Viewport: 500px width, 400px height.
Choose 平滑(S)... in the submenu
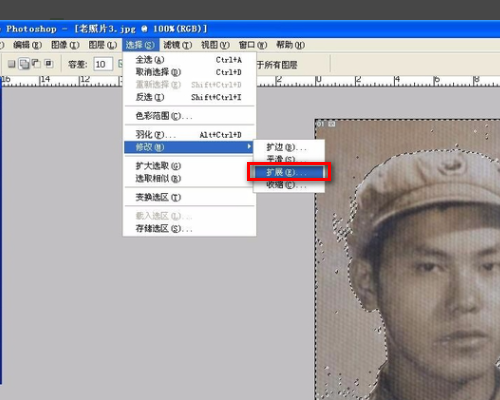(x=289, y=159)
